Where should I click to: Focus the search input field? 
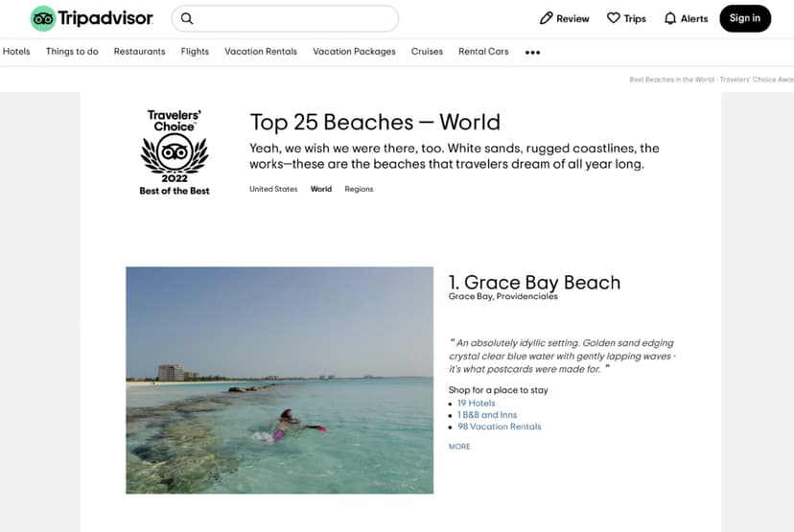coord(292,18)
